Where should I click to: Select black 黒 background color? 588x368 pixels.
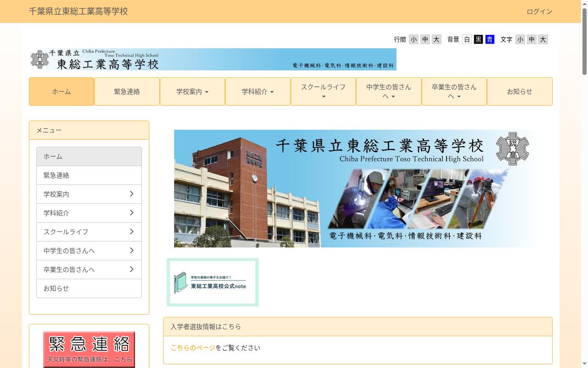(479, 40)
